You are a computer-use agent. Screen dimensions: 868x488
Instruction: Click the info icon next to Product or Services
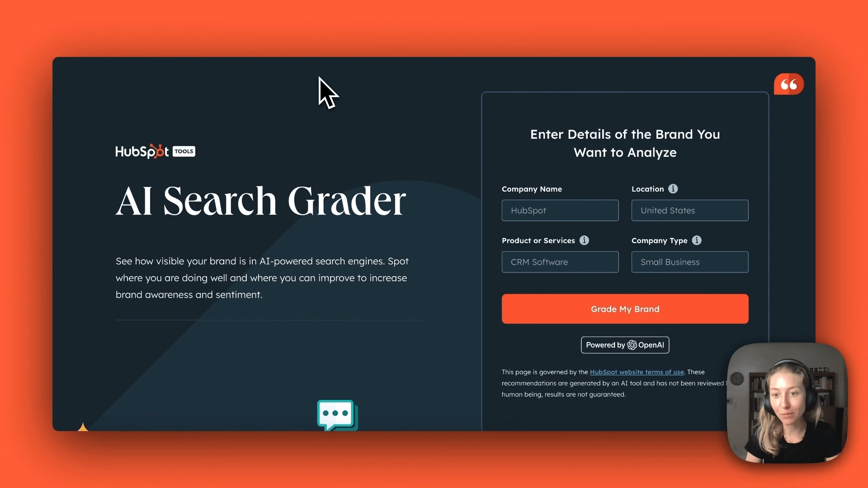pyautogui.click(x=584, y=240)
